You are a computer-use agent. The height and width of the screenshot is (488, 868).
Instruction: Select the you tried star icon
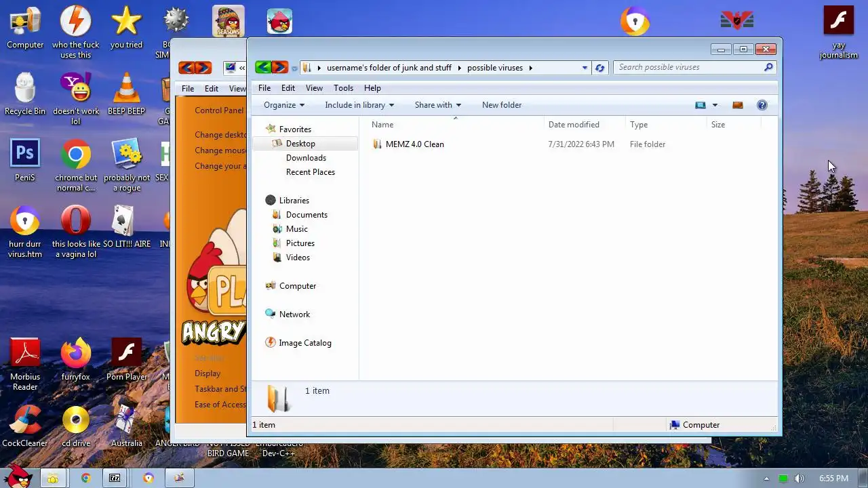[126, 28]
